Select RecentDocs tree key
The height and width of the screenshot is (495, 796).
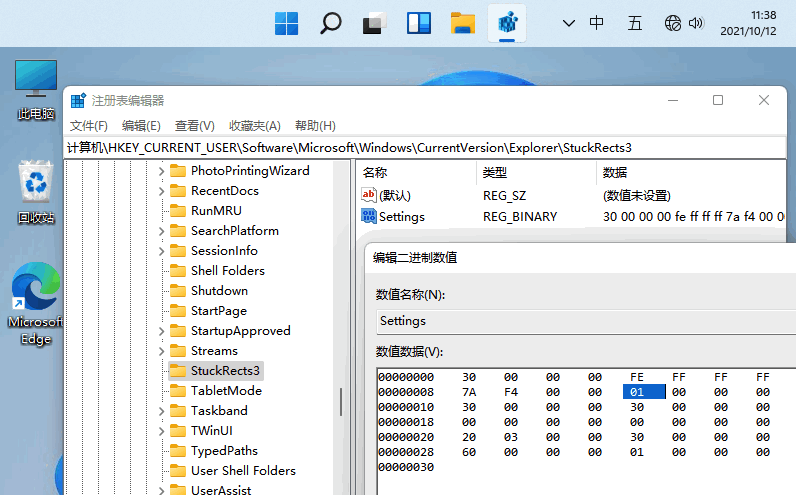(x=224, y=191)
